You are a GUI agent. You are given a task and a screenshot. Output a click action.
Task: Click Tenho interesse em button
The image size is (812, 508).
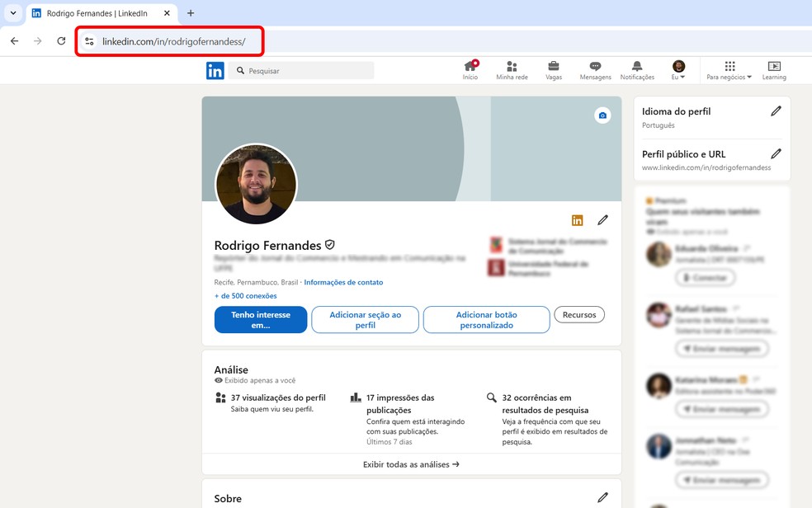point(261,320)
